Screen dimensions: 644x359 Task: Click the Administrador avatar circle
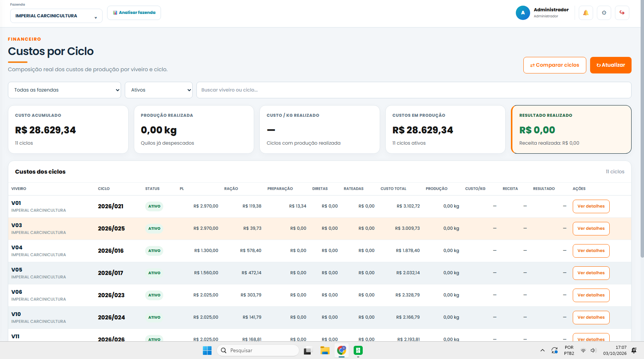(523, 13)
